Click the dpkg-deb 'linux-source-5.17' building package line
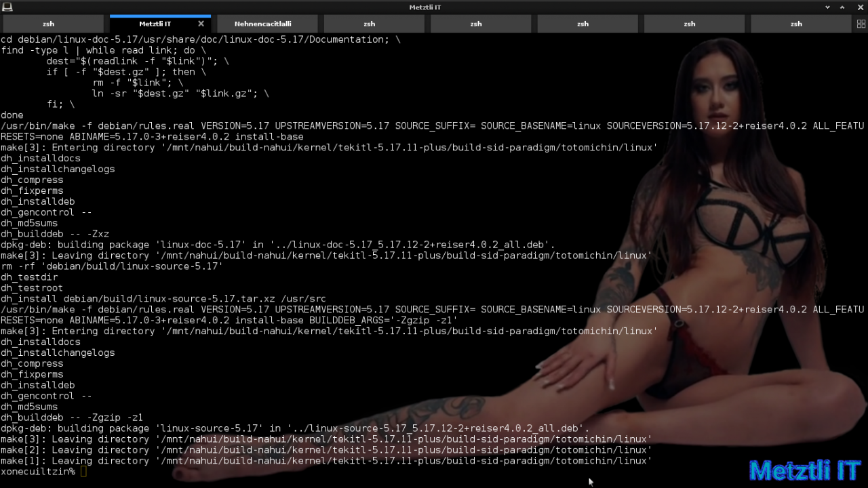The height and width of the screenshot is (488, 868). [x=295, y=428]
